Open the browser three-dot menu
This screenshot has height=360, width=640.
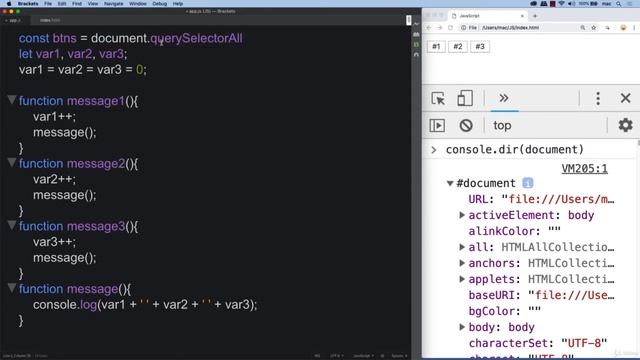pos(634,28)
